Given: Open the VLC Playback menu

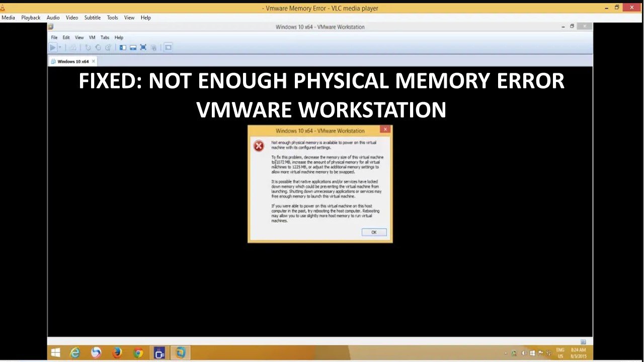Looking at the screenshot, I should (x=31, y=18).
